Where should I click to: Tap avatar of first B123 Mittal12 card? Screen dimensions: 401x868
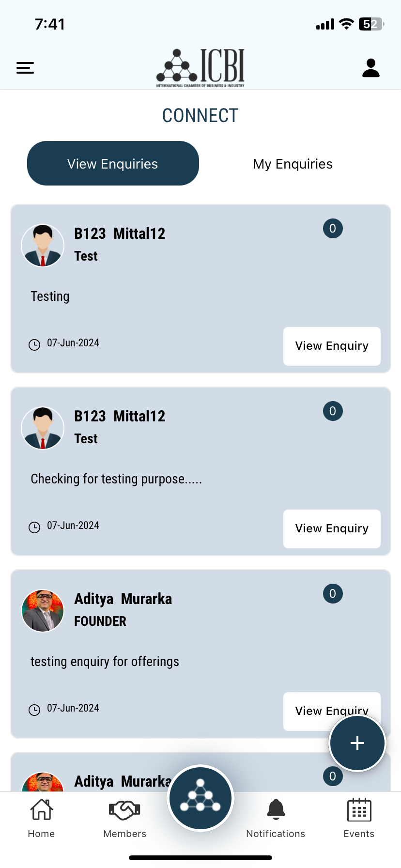coord(43,246)
